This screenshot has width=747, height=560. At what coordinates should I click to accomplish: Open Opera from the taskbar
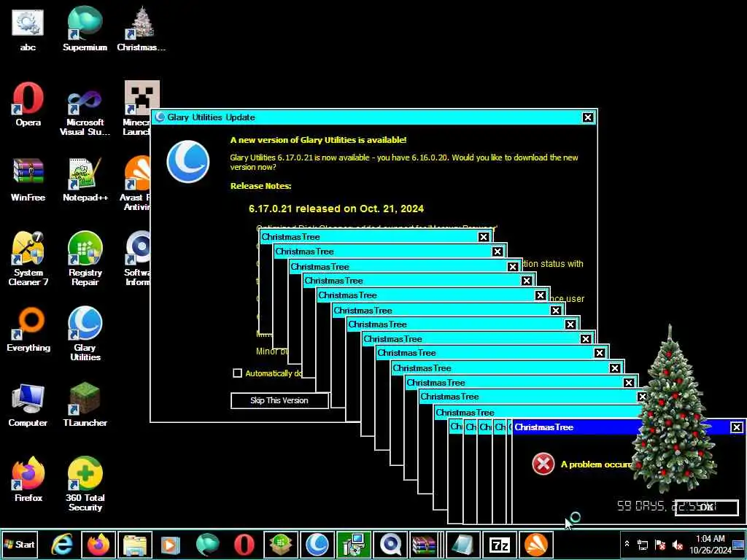click(x=244, y=544)
